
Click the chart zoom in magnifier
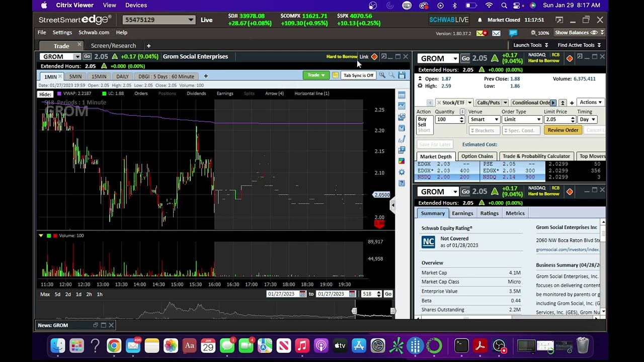(382, 75)
